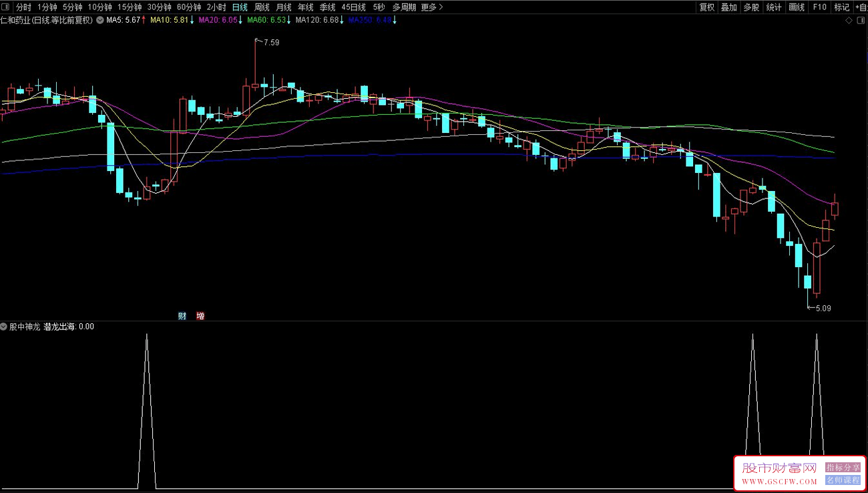Image resolution: width=868 pixels, height=493 pixels.
Task: Expand the main chart indicator dropdown arrow
Action: [100, 21]
